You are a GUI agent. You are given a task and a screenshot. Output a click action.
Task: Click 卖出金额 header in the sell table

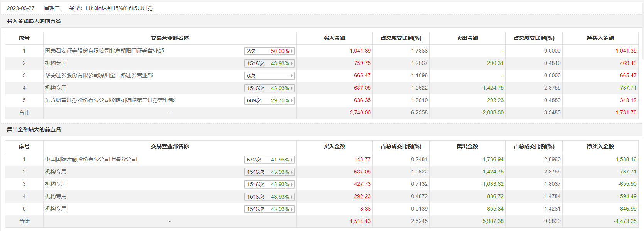pos(467,146)
